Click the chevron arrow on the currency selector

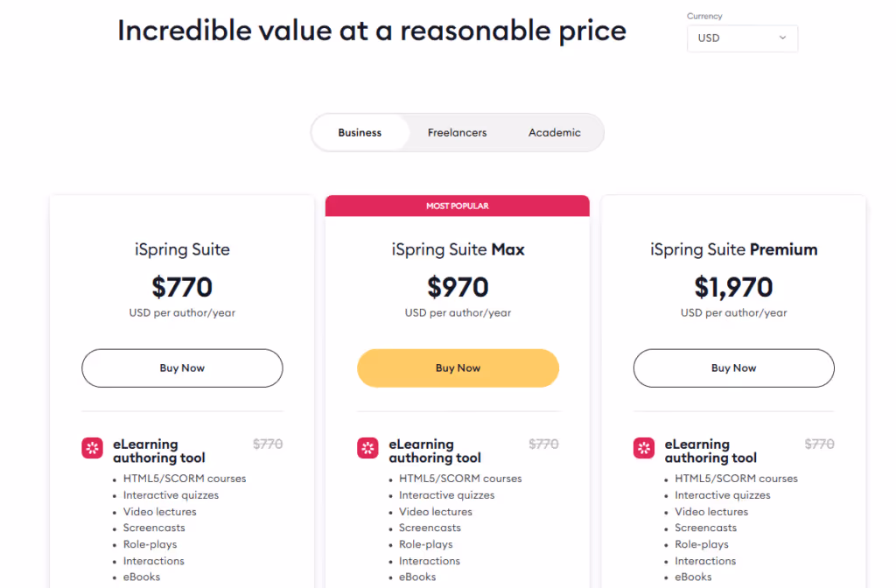[783, 38]
